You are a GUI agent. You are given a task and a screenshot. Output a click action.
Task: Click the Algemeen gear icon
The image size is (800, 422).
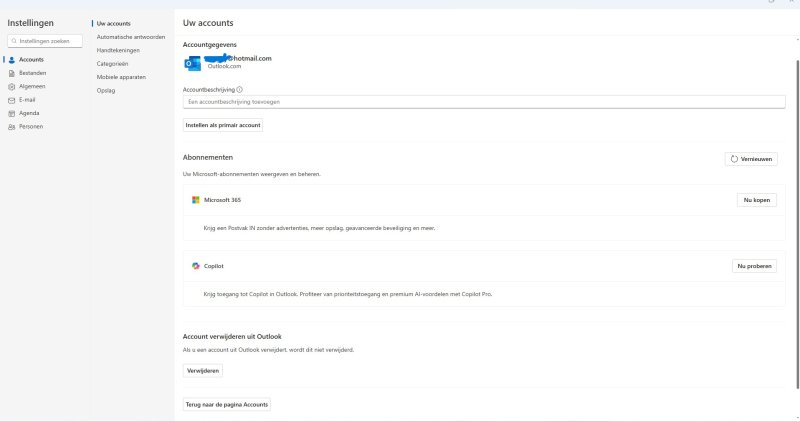(12, 87)
